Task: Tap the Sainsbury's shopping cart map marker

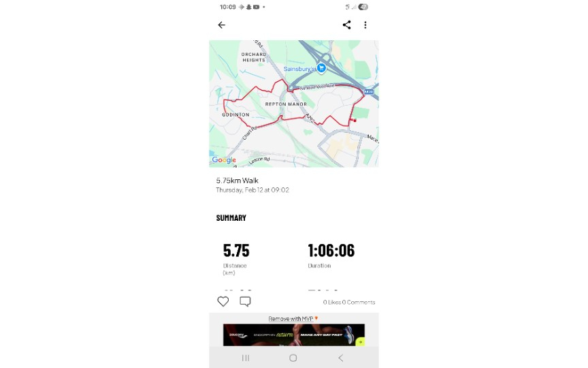Action: click(x=321, y=68)
